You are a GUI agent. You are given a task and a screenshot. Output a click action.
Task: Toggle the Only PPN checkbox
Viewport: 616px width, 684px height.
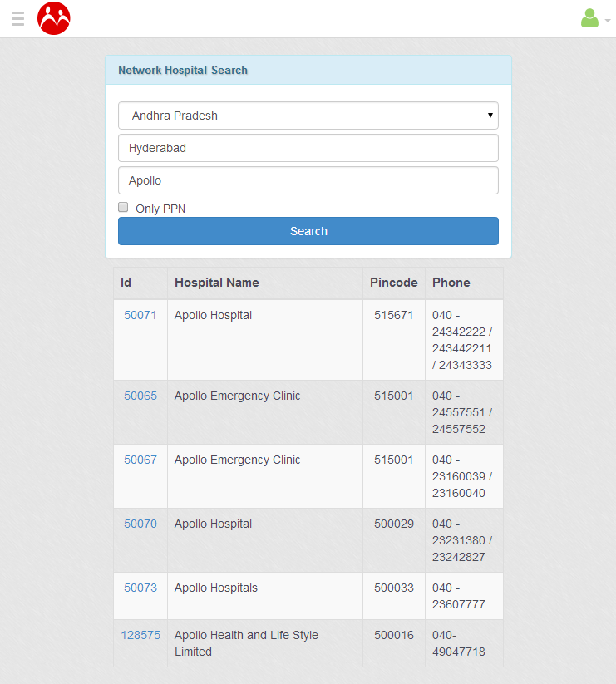pyautogui.click(x=123, y=207)
